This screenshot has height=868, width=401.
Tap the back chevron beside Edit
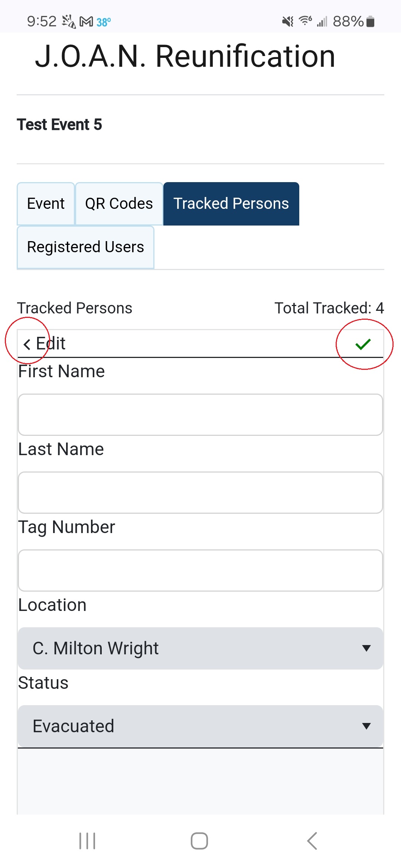coord(27,344)
